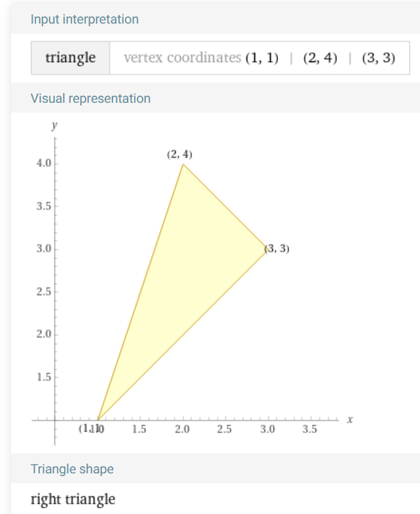Click the x axis label right of the plot
This screenshot has width=420, height=514.
click(350, 419)
